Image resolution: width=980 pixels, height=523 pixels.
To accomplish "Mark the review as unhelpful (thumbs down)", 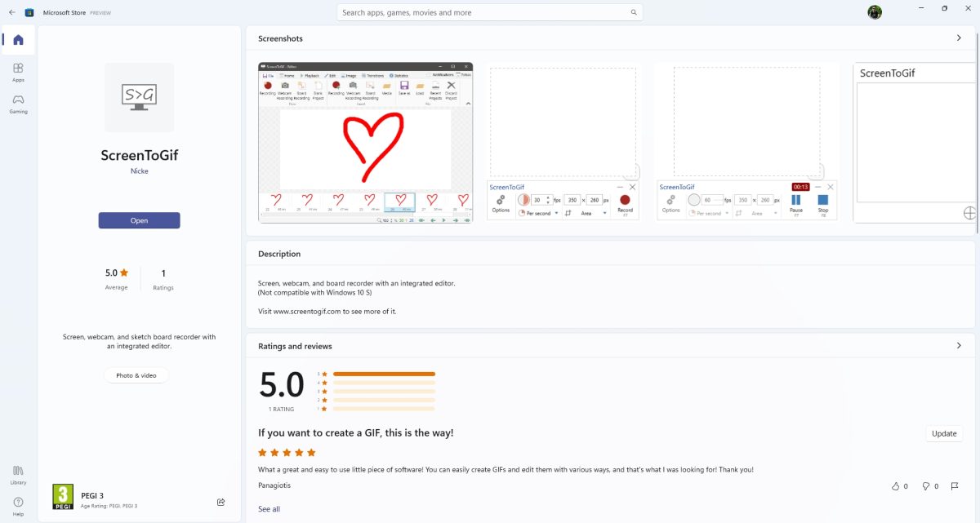I will [x=926, y=486].
